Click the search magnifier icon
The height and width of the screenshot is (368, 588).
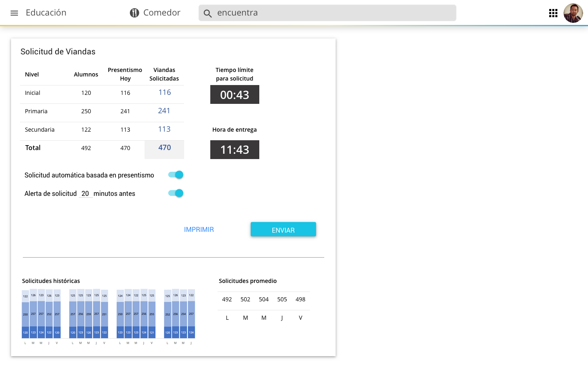tap(207, 13)
